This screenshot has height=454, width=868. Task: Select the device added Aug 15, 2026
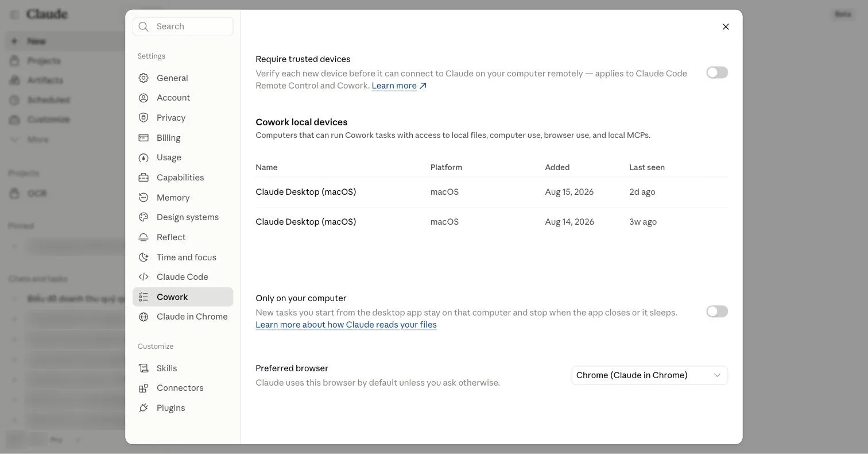[491, 192]
